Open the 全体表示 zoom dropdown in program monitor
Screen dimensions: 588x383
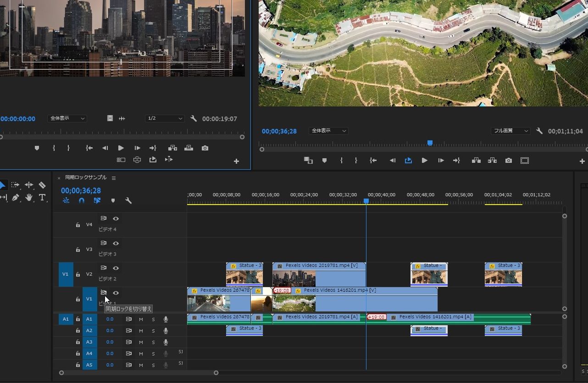[x=328, y=130]
